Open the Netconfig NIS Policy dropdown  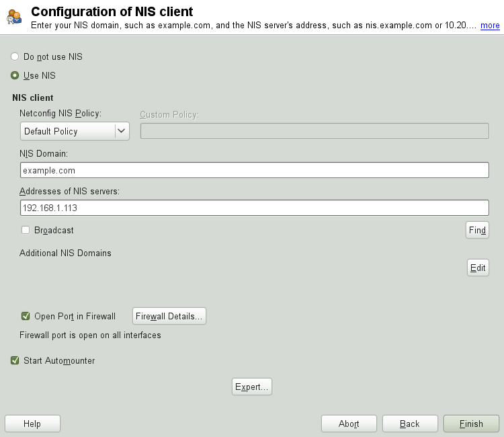click(75, 131)
